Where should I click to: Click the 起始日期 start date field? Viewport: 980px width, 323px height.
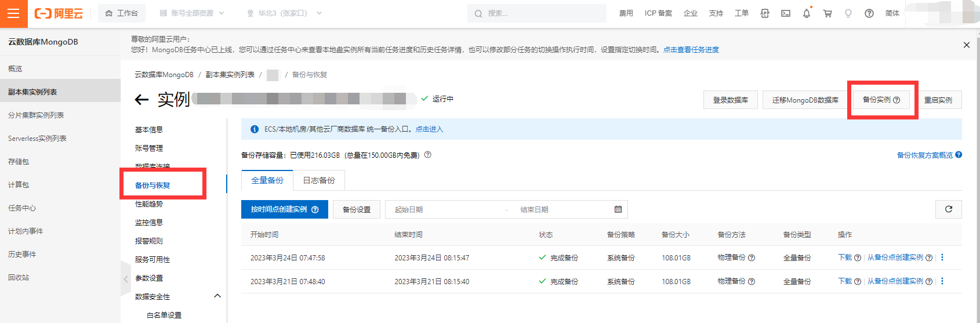(441, 209)
